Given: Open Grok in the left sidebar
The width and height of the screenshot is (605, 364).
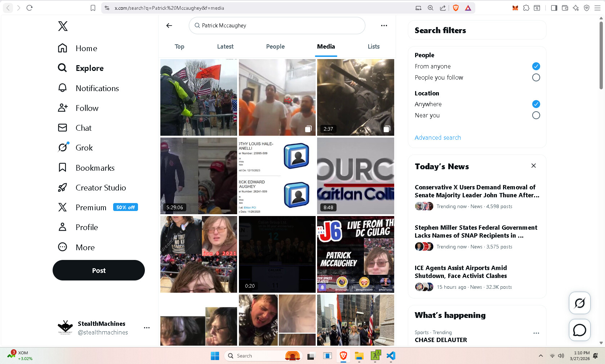Looking at the screenshot, I should pos(63,148).
